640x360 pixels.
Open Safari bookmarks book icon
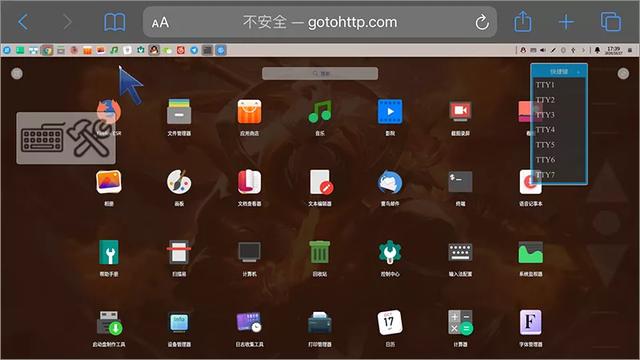[115, 22]
